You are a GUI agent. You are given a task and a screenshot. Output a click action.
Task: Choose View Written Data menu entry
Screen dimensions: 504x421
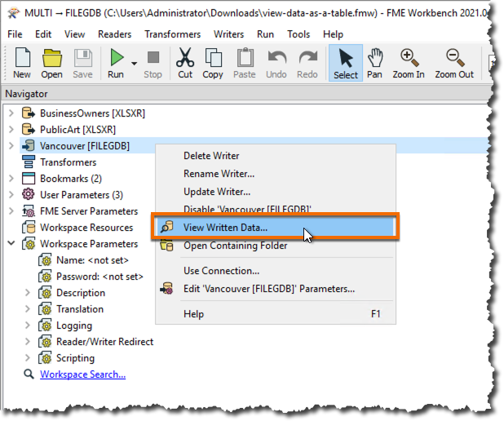coord(275,228)
